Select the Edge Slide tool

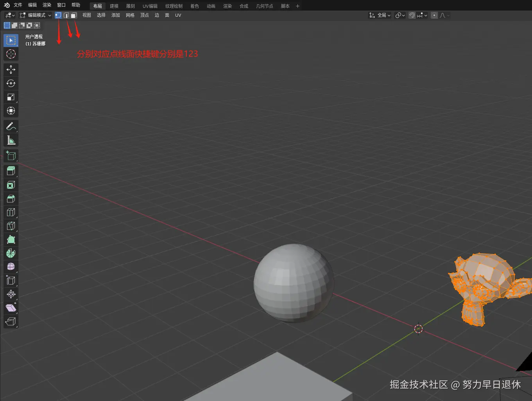pos(11,281)
